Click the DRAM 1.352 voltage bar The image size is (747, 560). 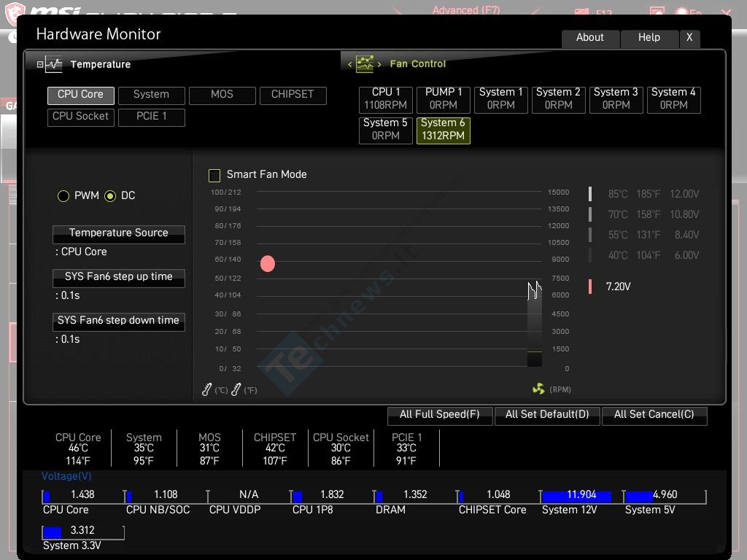click(x=415, y=496)
